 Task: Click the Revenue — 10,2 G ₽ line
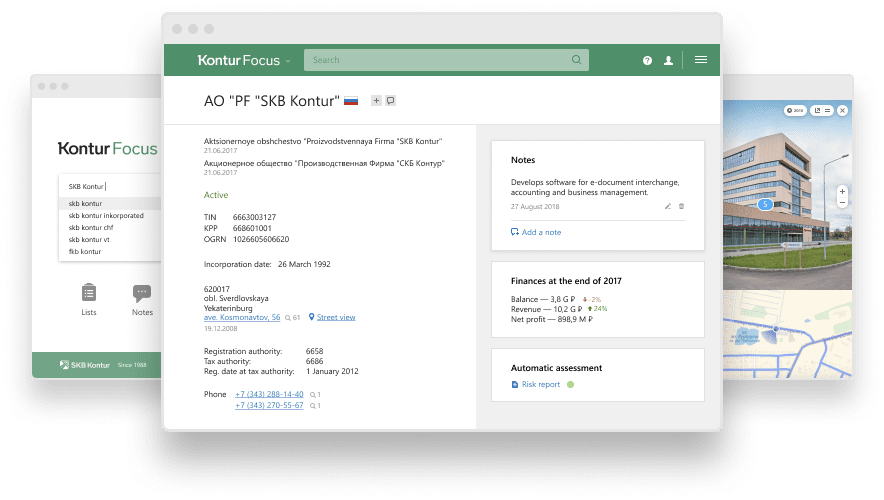pyautogui.click(x=546, y=309)
